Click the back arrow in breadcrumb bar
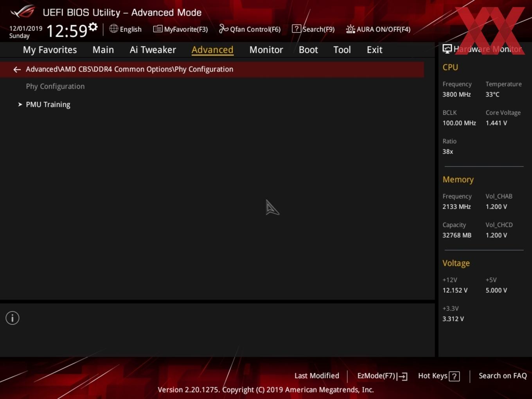The width and height of the screenshot is (532, 399). pyautogui.click(x=17, y=69)
